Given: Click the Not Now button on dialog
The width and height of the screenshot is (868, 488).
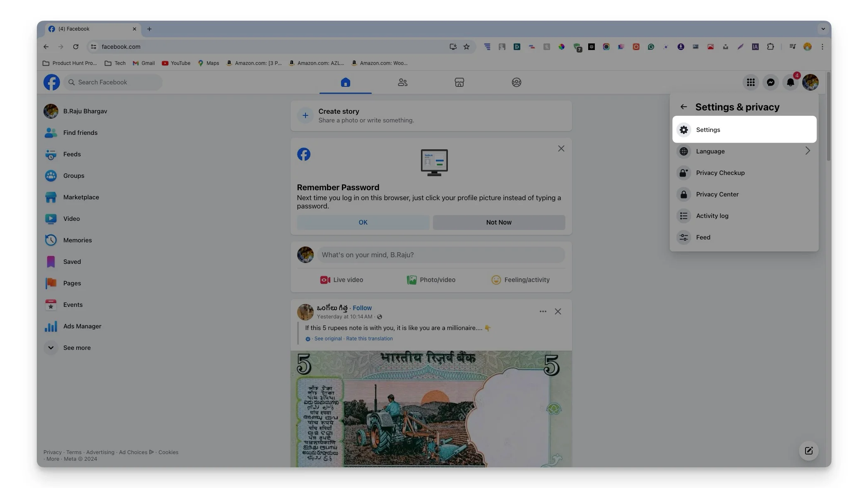Looking at the screenshot, I should [x=499, y=222].
